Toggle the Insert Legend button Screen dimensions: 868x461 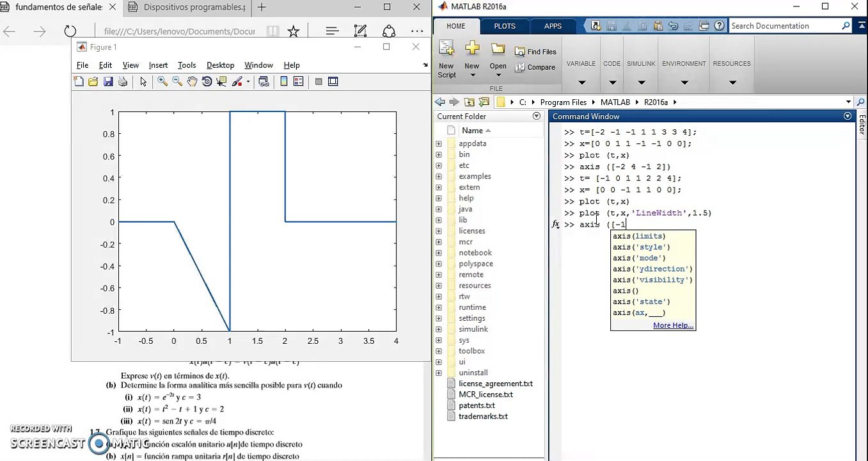coord(299,81)
